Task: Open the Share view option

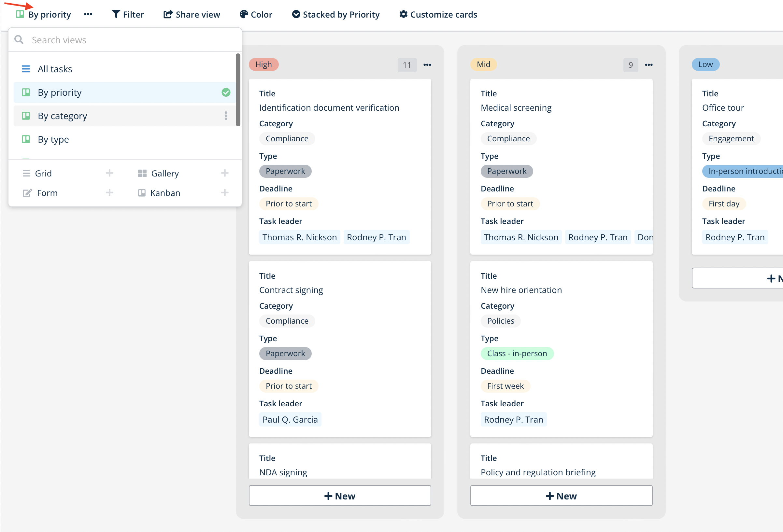Action: (192, 14)
